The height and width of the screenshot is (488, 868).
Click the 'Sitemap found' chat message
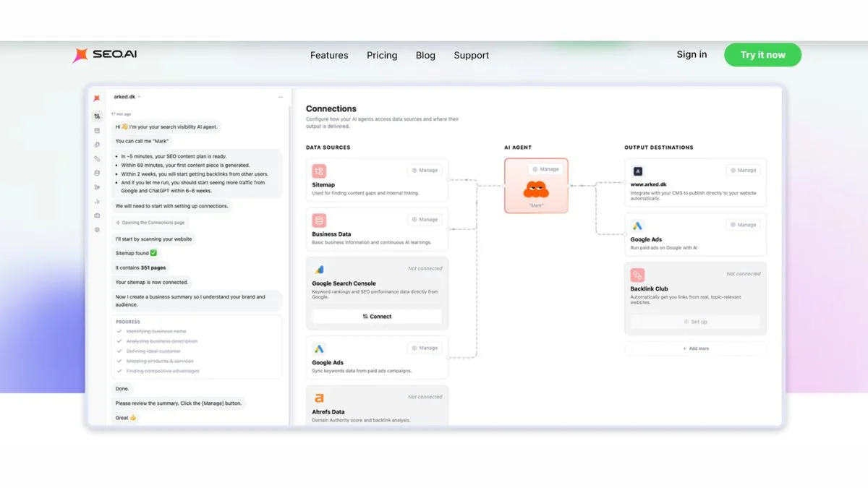point(137,253)
